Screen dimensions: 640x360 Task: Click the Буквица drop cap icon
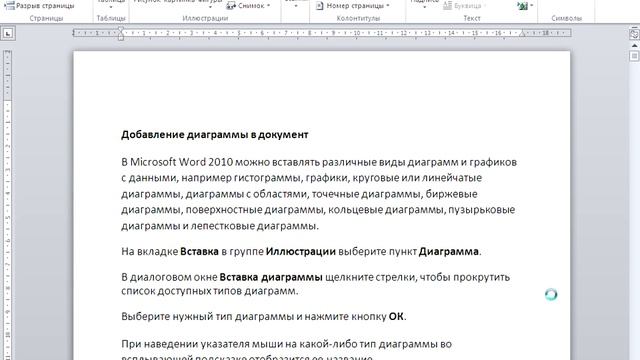pos(447,5)
